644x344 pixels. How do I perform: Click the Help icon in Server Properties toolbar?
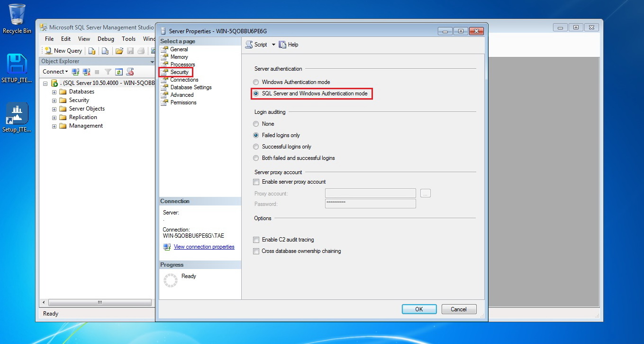pos(282,45)
